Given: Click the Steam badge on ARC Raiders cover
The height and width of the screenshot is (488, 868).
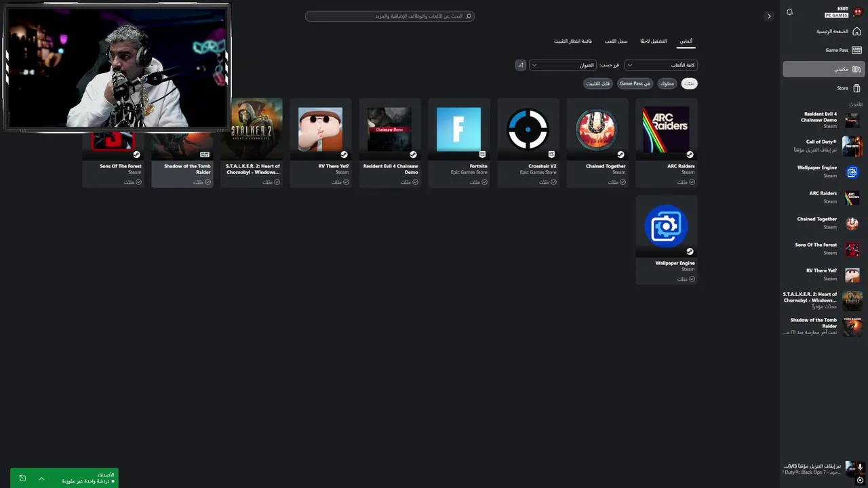Looking at the screenshot, I should (690, 155).
